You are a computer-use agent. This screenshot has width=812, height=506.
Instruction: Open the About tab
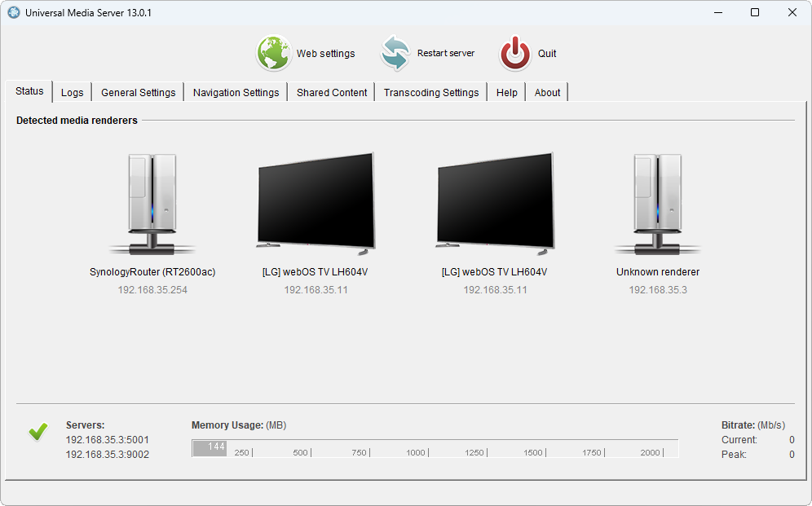pos(547,93)
